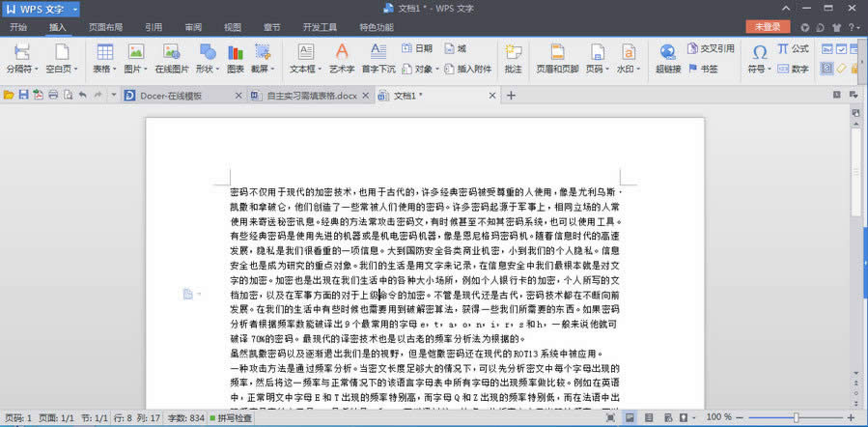This screenshot has width=868, height=427.
Task: Expand the 表格 table dropdown
Action: pos(104,70)
